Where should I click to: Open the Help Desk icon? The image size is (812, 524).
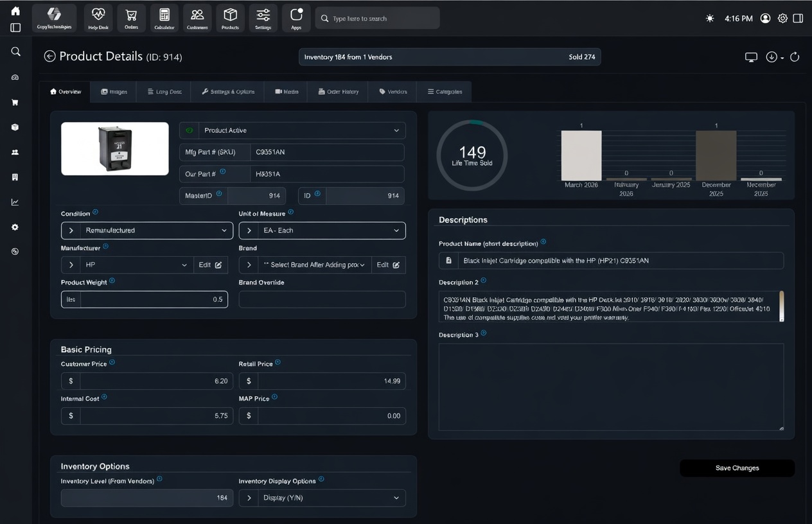pos(98,18)
